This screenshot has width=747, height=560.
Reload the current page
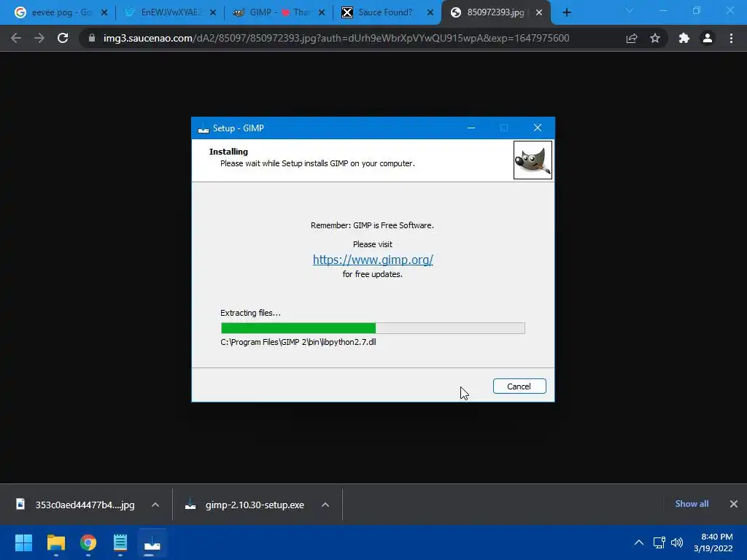tap(63, 38)
